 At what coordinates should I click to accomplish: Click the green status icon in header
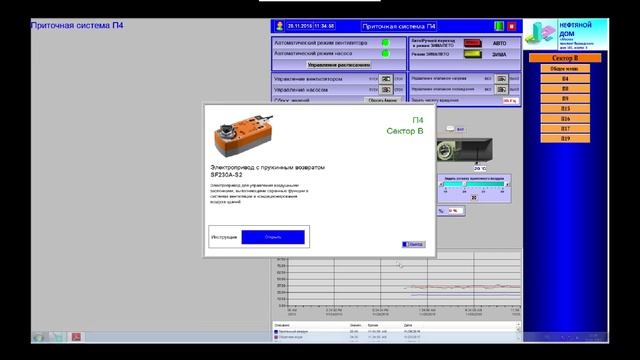(499, 26)
